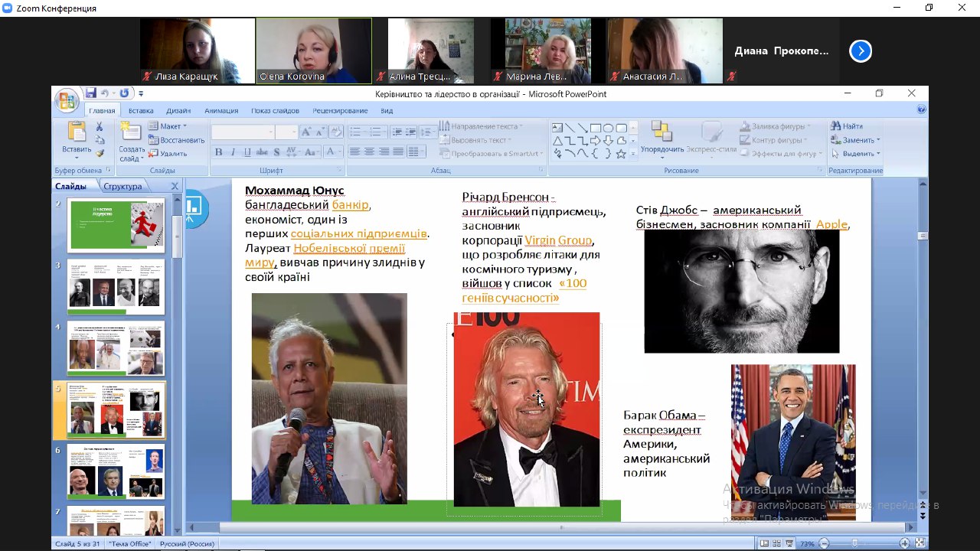This screenshot has width=980, height=551.
Task: Select slide 6 thumbnail in slides pane
Action: pyautogui.click(x=116, y=471)
